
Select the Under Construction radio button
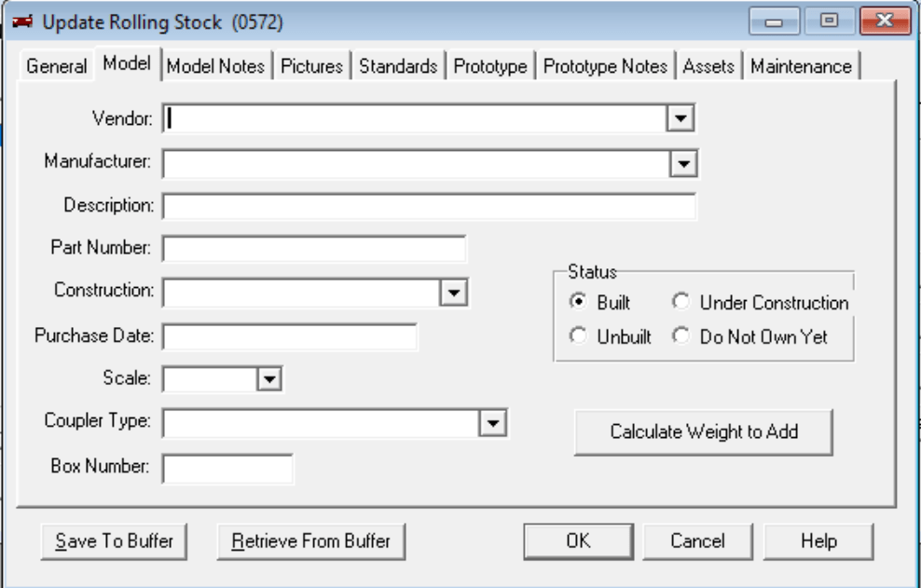click(680, 303)
